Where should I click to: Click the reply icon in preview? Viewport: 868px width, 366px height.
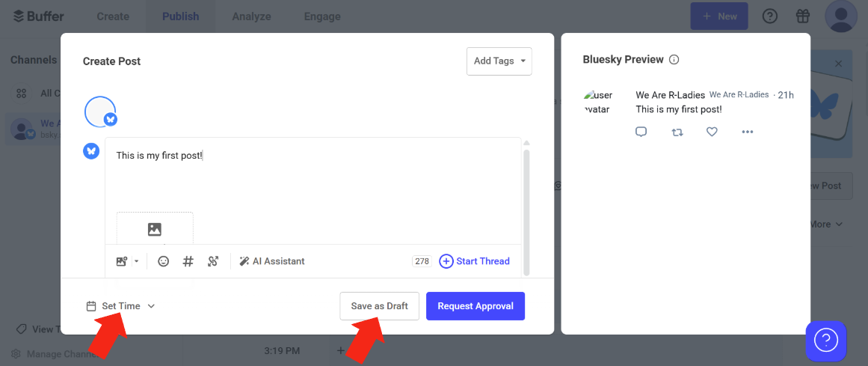point(641,132)
